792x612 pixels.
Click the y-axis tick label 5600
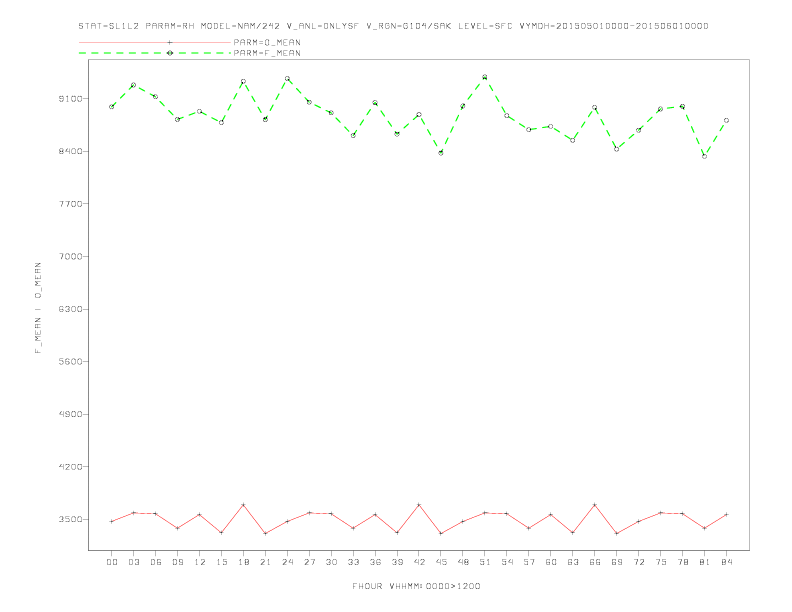pyautogui.click(x=70, y=362)
